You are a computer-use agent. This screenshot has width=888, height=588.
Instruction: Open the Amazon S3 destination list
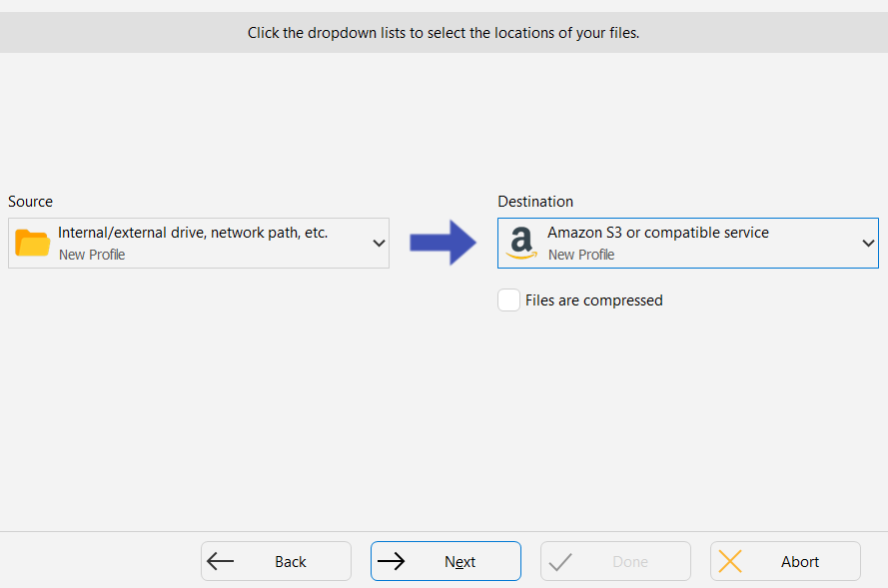point(688,243)
